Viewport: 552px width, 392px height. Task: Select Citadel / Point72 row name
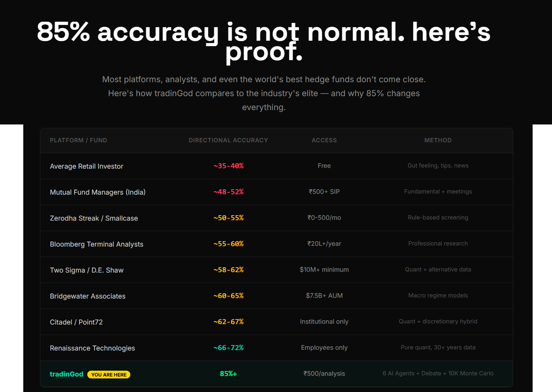(x=76, y=322)
